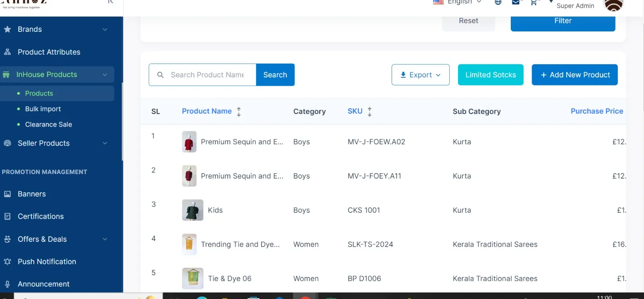644x299 pixels.
Task: Expand the Brands menu chevron
Action: click(x=105, y=29)
